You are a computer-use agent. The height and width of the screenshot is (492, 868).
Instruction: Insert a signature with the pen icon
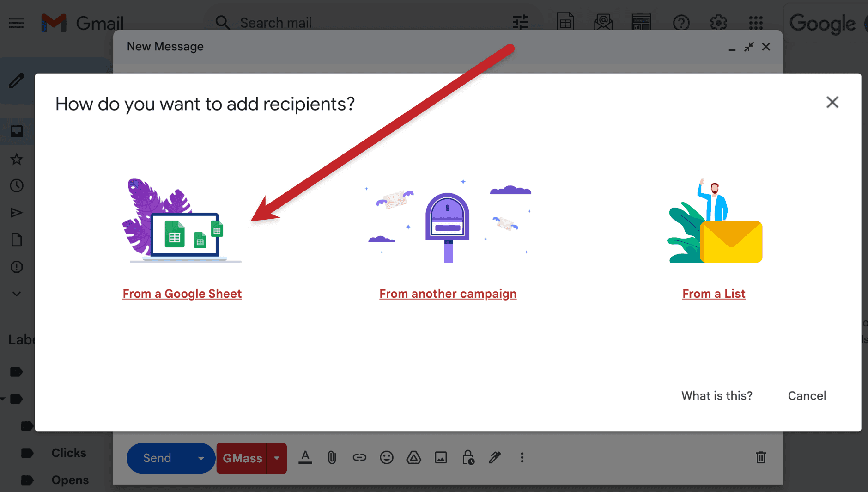tap(495, 458)
